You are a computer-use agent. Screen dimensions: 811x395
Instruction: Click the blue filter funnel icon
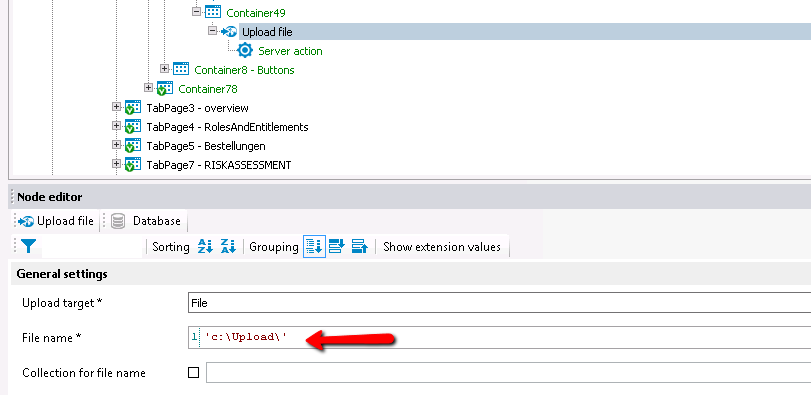pyautogui.click(x=28, y=247)
